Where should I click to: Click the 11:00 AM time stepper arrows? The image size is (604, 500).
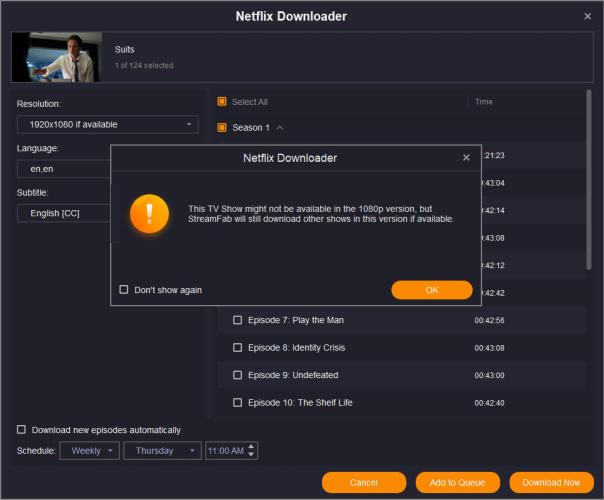(252, 451)
